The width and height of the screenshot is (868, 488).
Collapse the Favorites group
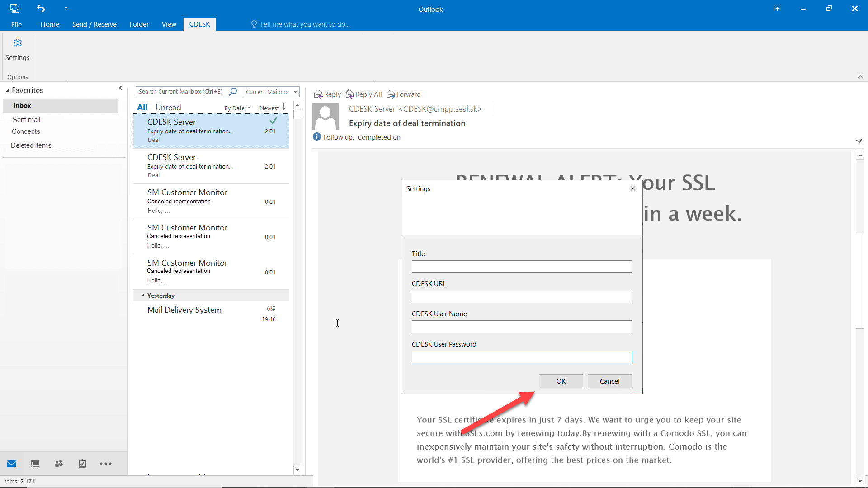pyautogui.click(x=8, y=90)
